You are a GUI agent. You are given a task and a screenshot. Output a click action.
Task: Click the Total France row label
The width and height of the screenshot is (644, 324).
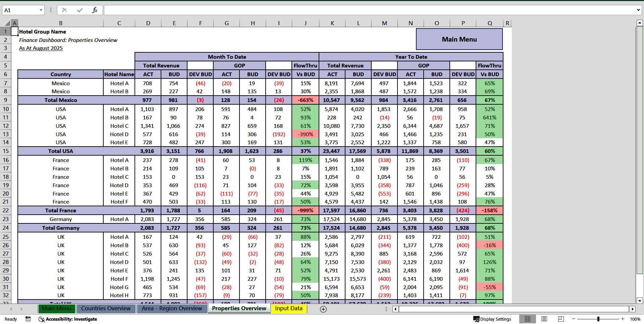(61, 210)
